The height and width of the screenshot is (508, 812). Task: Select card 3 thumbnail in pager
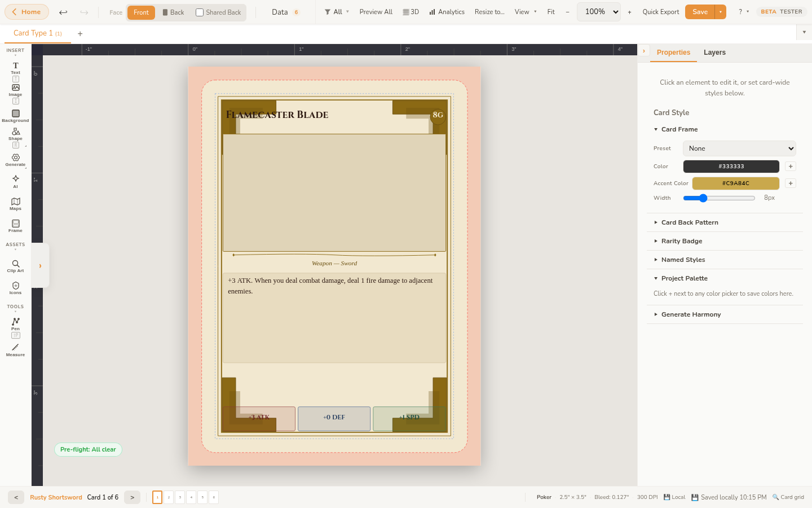pyautogui.click(x=180, y=497)
